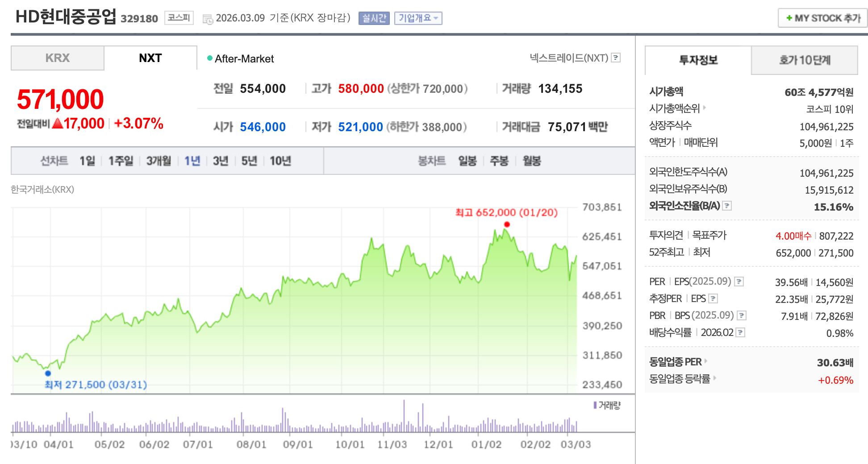Select the 1주일 line chart range
This screenshot has height=464, width=868.
tap(121, 161)
